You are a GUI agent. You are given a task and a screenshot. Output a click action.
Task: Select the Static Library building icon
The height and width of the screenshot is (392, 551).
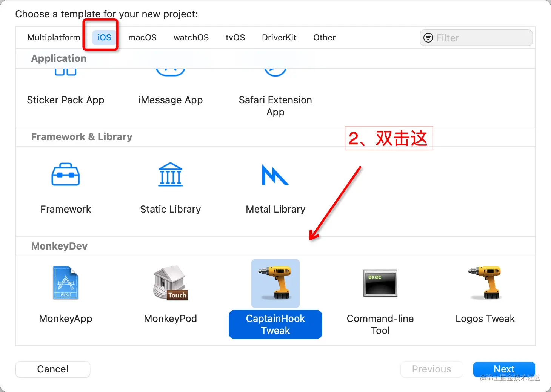(x=171, y=175)
